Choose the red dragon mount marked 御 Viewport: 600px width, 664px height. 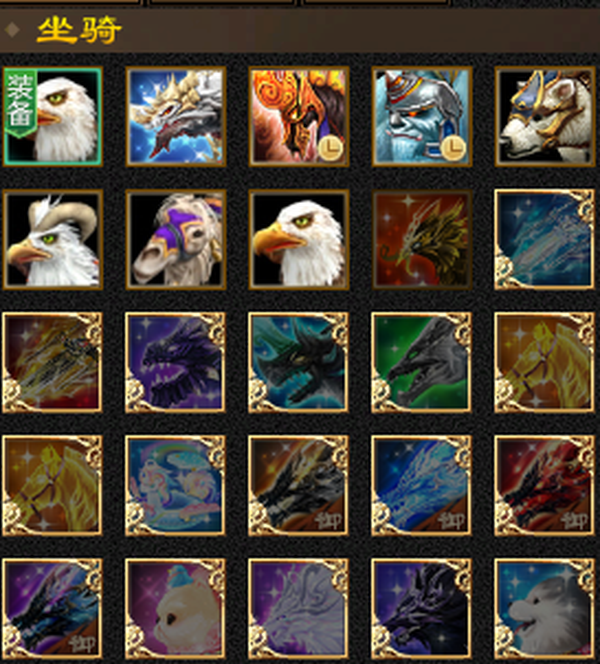[545, 485]
